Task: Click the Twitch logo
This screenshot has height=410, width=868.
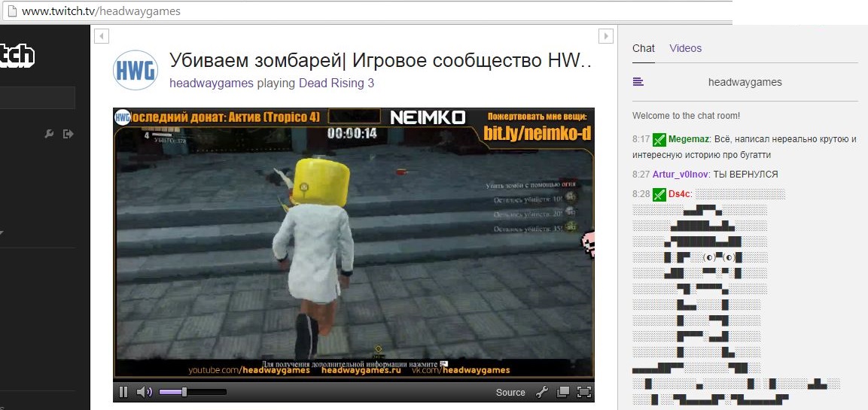Action: (x=17, y=56)
